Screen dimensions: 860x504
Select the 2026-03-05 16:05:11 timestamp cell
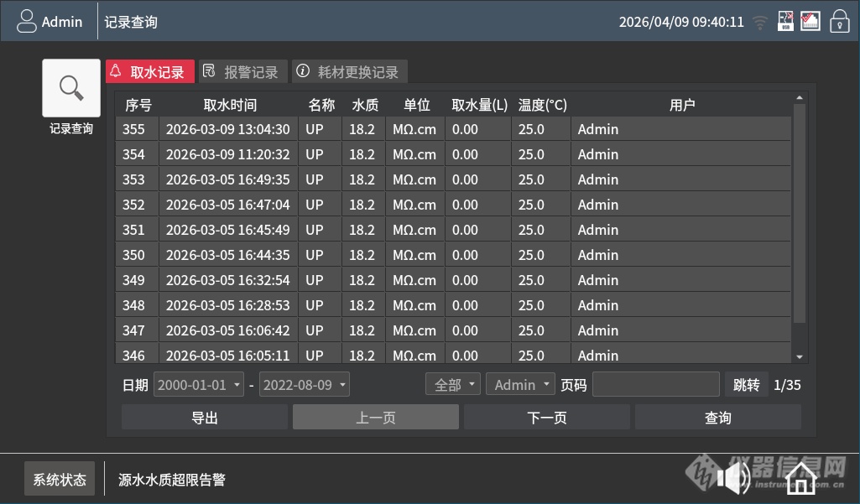click(228, 355)
